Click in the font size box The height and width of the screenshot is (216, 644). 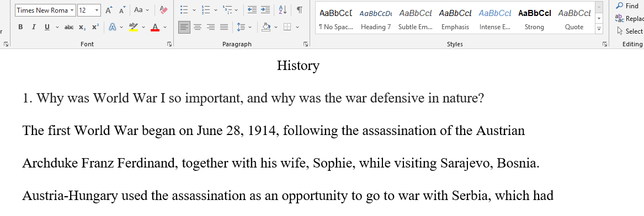pos(86,10)
